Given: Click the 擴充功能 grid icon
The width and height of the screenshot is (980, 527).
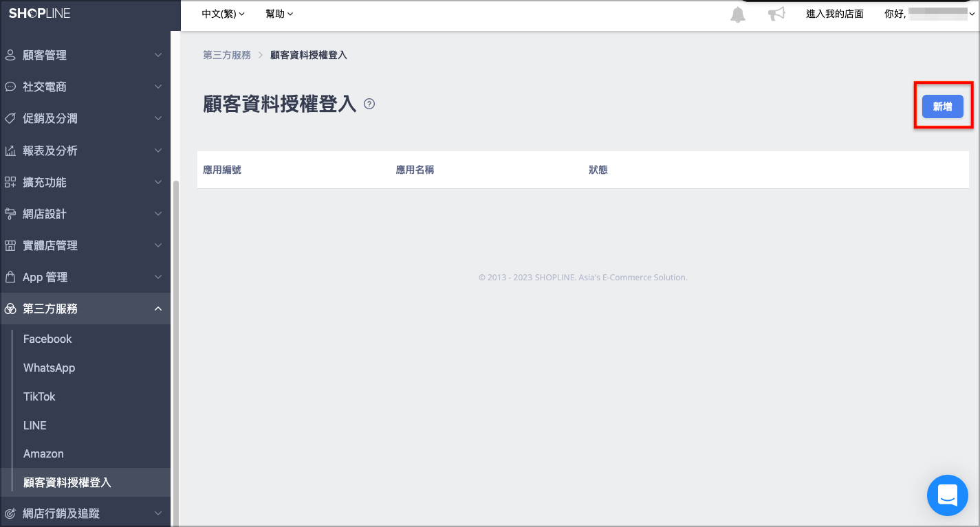Looking at the screenshot, I should tap(10, 182).
